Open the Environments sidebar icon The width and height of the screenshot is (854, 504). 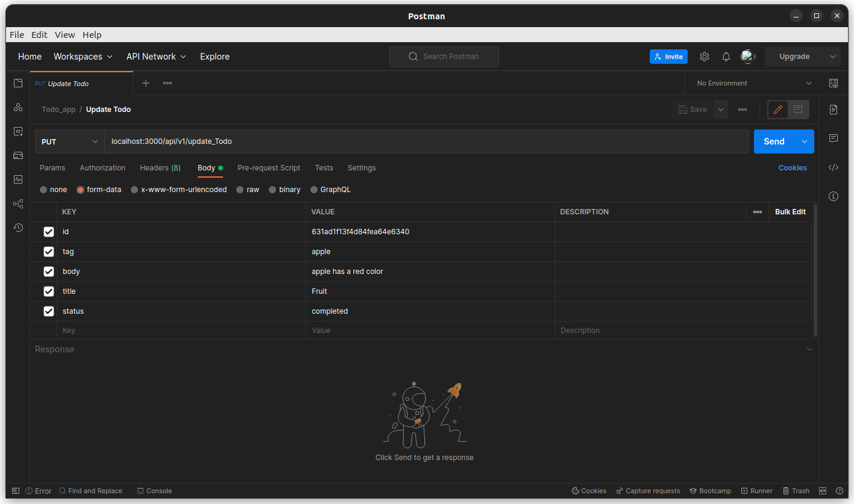(18, 131)
